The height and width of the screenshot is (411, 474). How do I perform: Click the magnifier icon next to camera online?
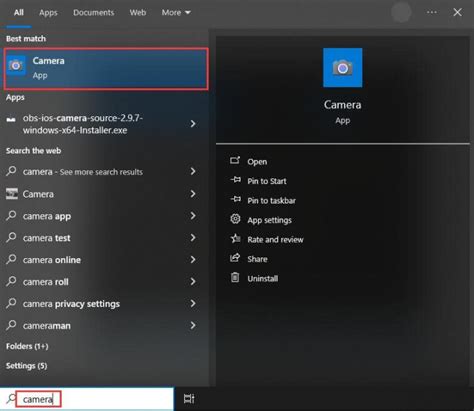tap(11, 259)
